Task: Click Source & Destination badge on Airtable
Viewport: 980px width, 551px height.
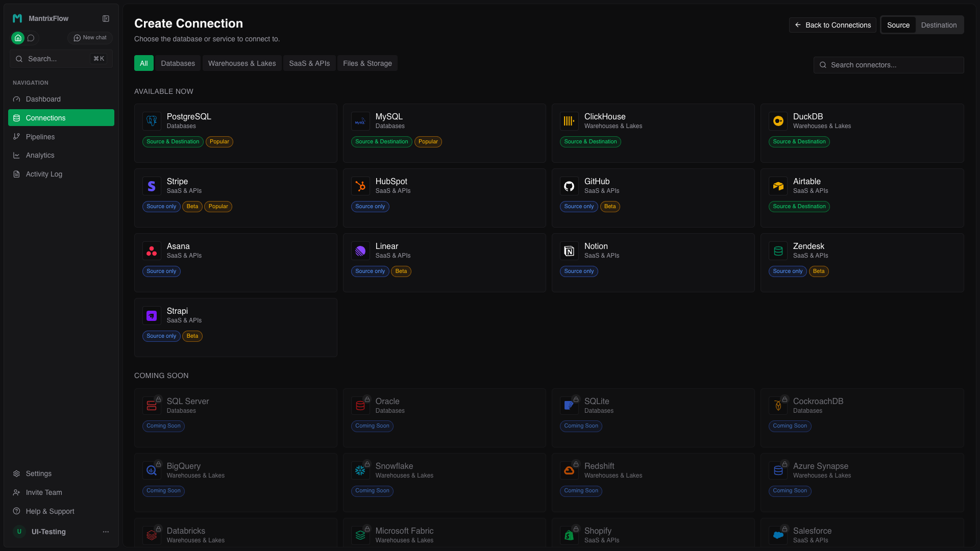Action: tap(799, 207)
